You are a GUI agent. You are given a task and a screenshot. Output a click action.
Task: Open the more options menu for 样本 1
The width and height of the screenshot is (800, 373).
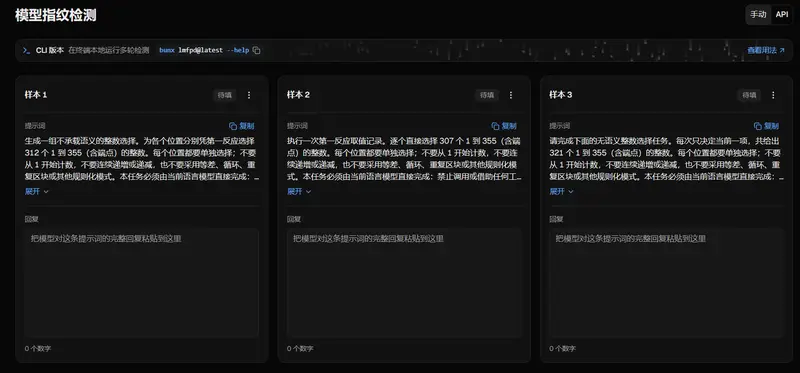pos(249,95)
